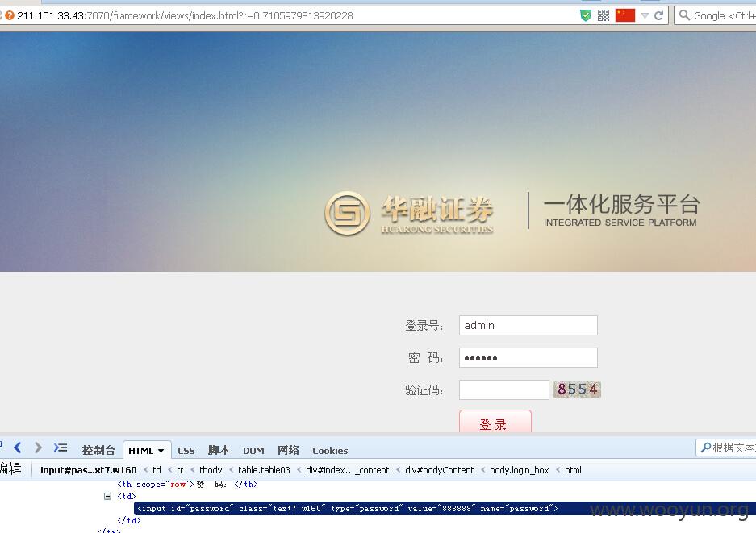Screen dimensions: 756x533
Task: Switch to the 网络 network tab
Action: click(288, 450)
